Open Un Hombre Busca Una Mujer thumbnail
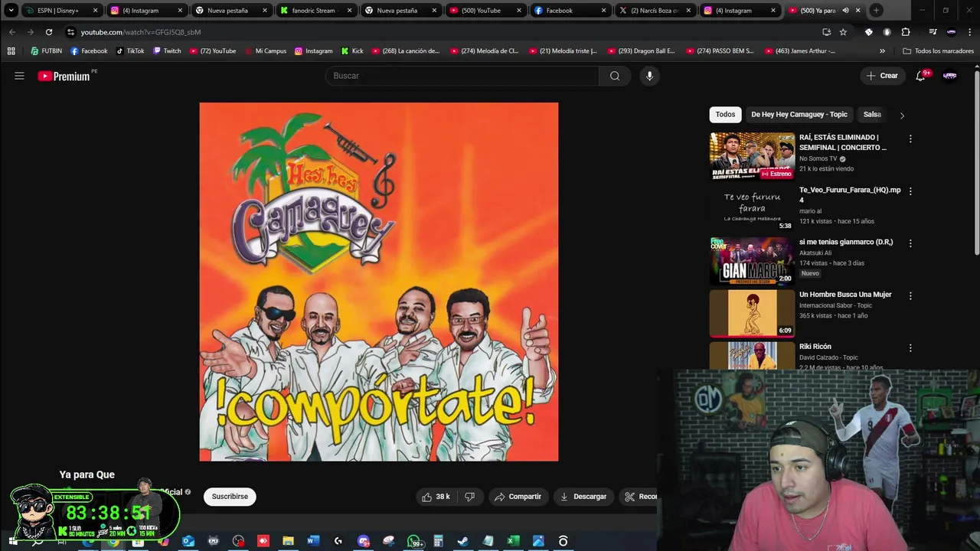Screen dimensions: 980x551 point(752,313)
